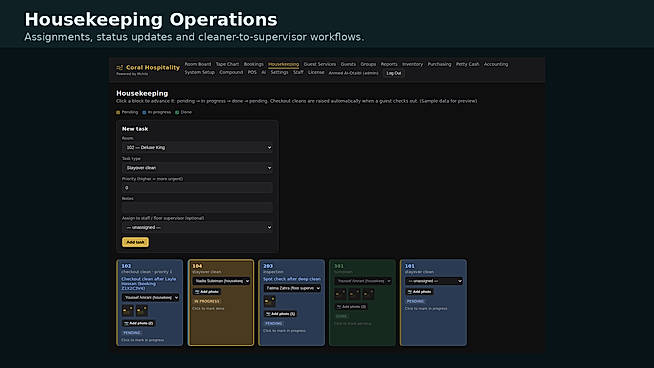Click Add photo on room 101 card
This screenshot has width=654, height=368.
pos(420,292)
